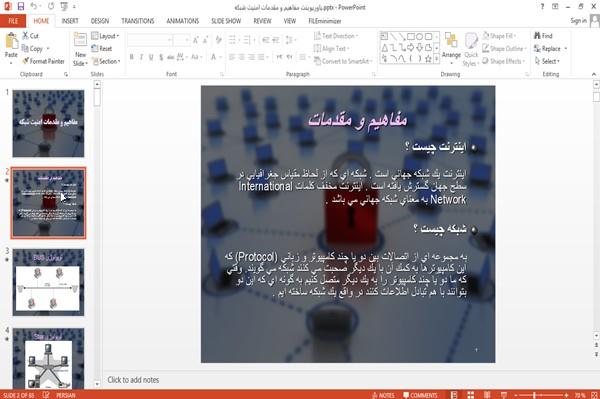Switch to the DESIGN tab
This screenshot has width=600, height=399.
100,21
